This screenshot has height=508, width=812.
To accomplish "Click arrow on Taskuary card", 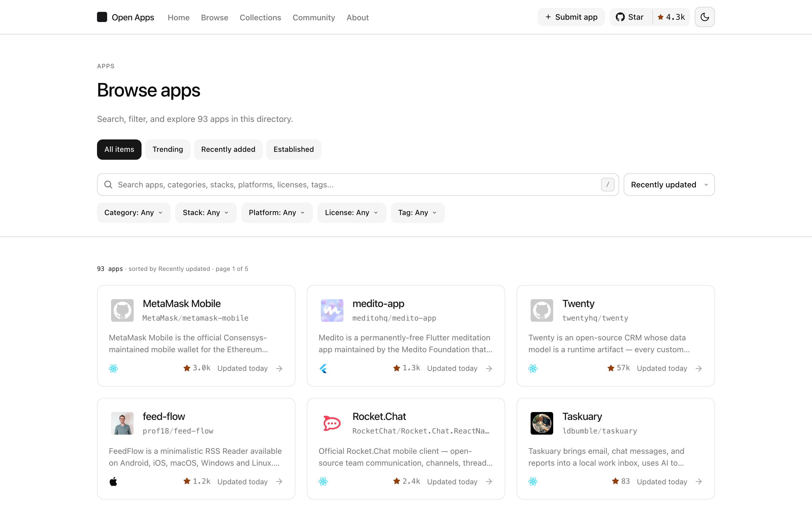I will [699, 481].
